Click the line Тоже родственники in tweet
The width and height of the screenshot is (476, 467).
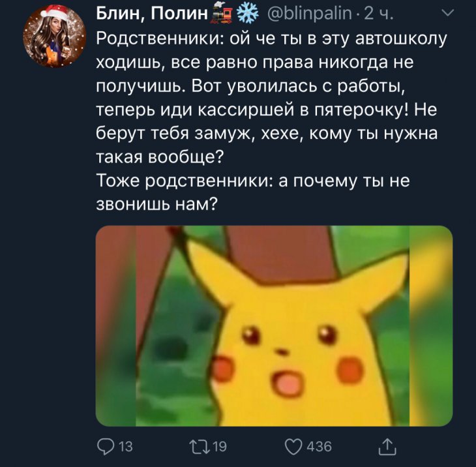tap(253, 181)
